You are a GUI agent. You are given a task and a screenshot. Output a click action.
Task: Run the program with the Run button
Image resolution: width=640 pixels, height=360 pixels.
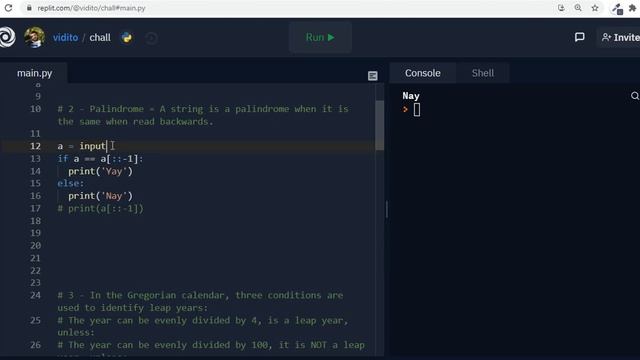320,38
